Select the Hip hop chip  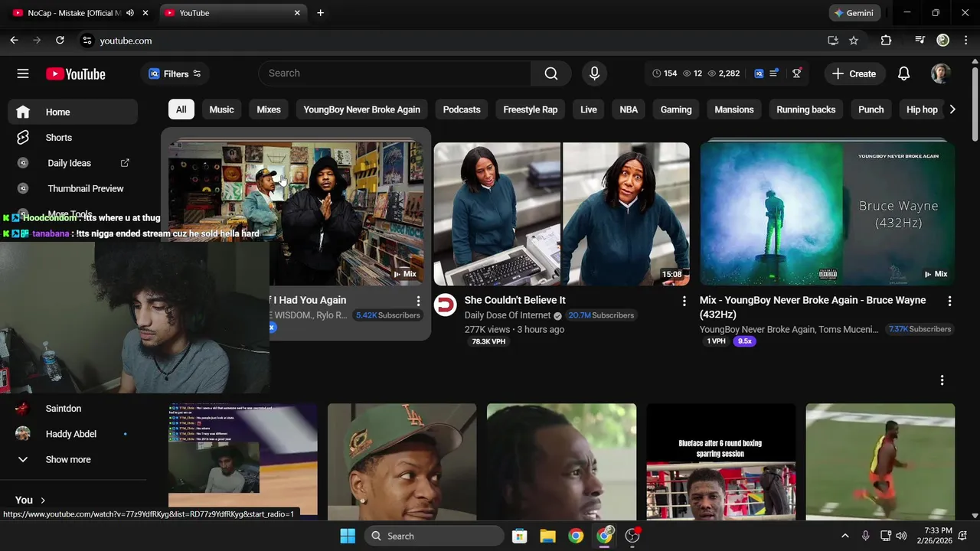[922, 109]
